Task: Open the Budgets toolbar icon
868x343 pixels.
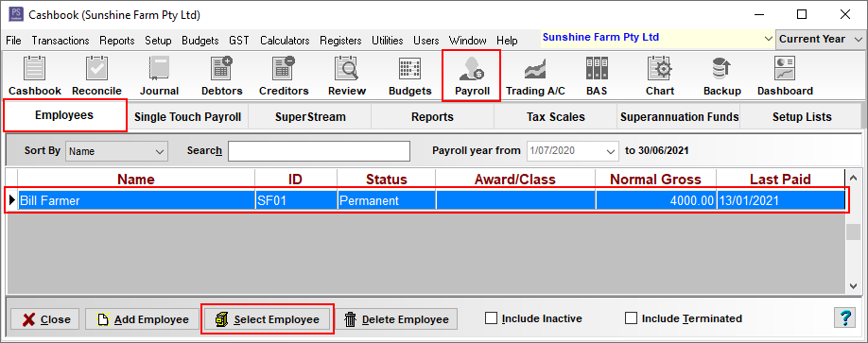Action: 409,76
